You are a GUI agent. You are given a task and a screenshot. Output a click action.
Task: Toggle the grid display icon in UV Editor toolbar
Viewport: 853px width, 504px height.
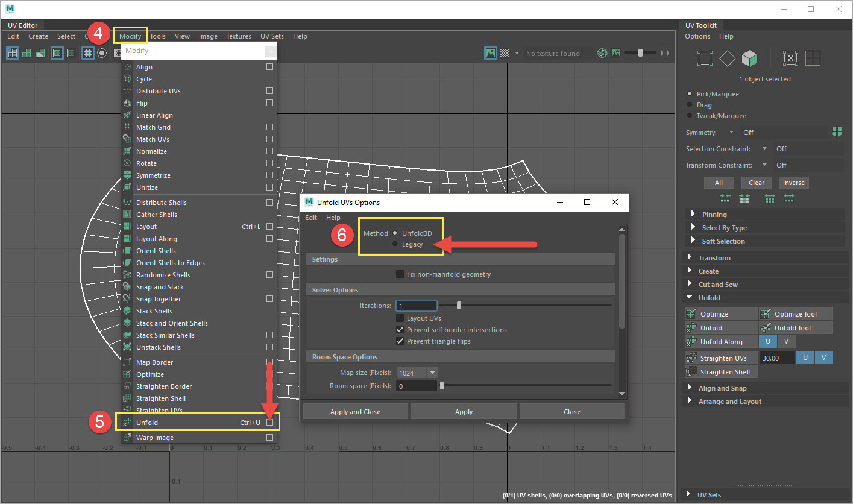(x=88, y=53)
